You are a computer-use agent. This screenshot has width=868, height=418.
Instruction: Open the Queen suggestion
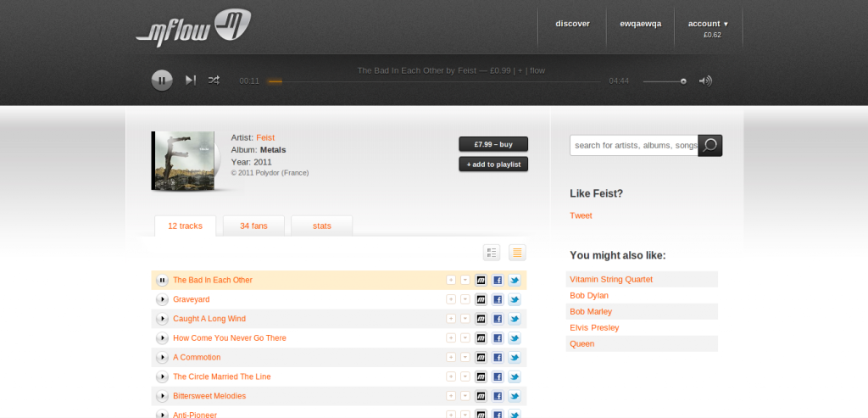[581, 344]
